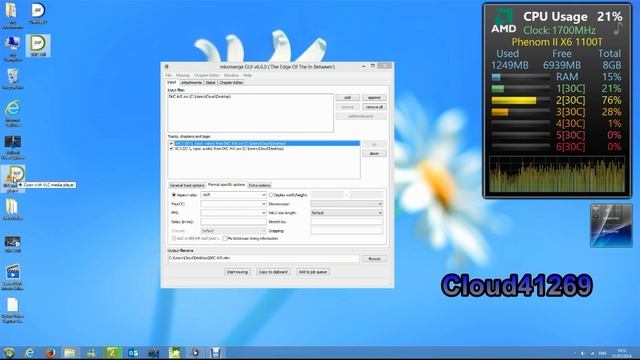Uncheck the highlighted video track checkbox
The height and width of the screenshot is (360, 640).
pos(171,144)
